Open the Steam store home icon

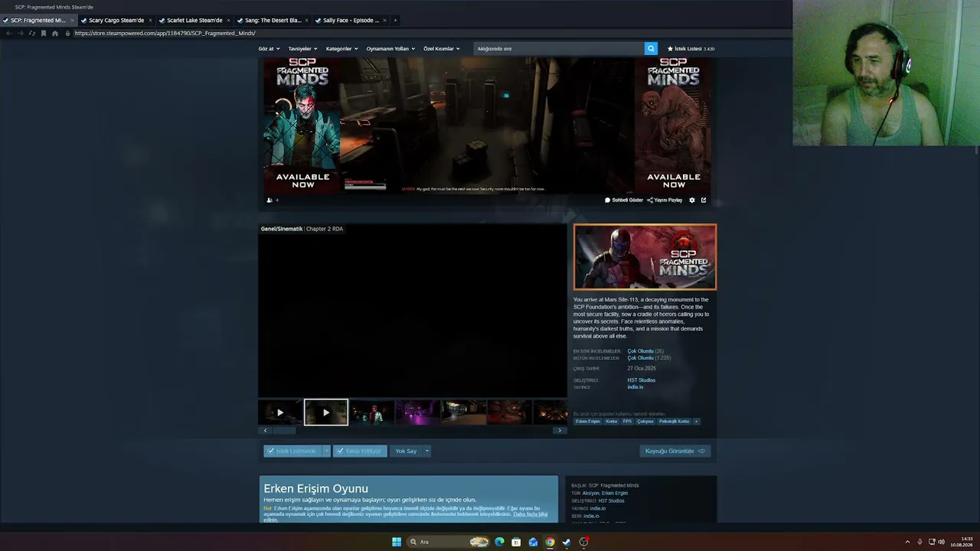point(55,34)
